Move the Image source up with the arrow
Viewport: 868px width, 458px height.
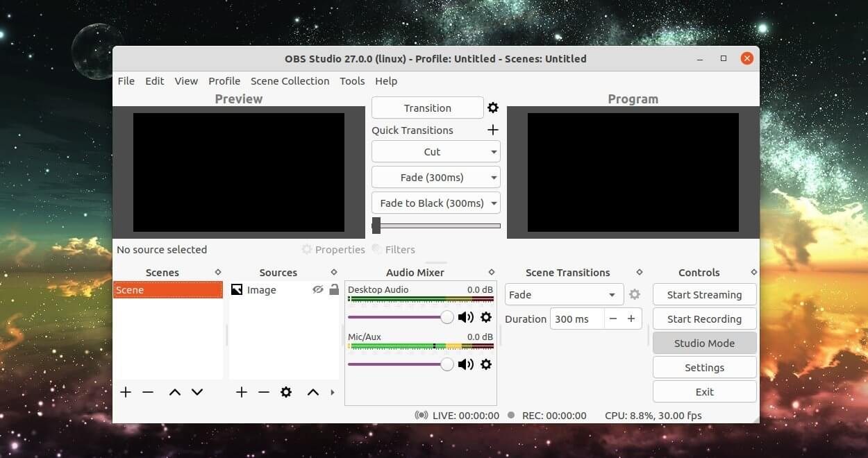(312, 392)
